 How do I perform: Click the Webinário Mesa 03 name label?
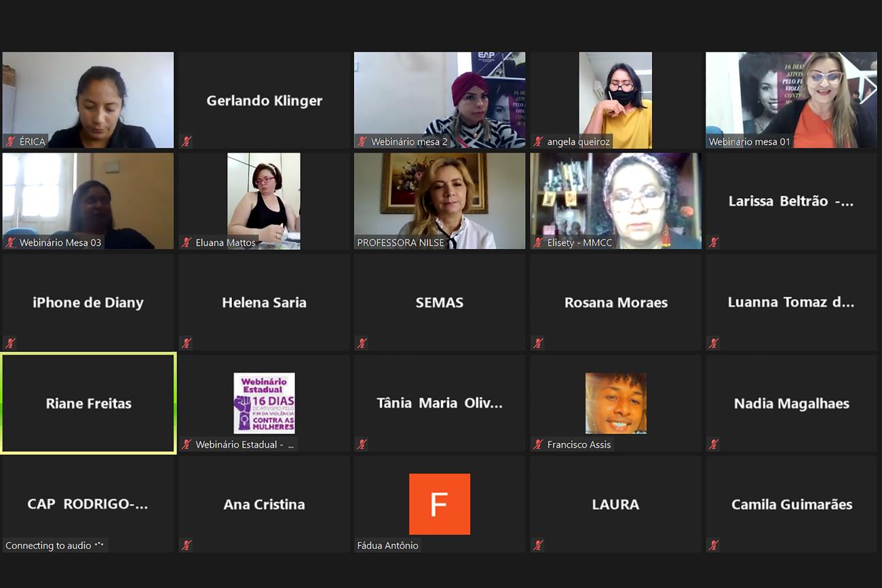[x=60, y=242]
